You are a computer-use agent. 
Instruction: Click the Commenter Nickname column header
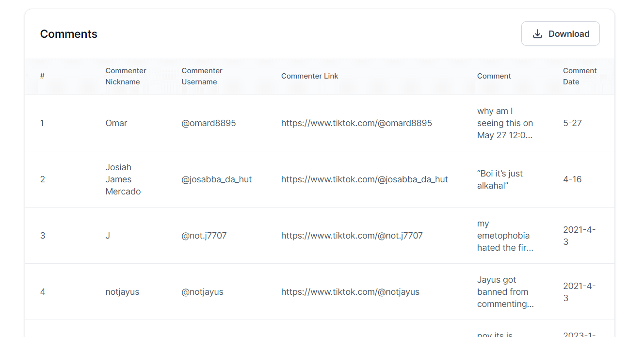(126, 76)
